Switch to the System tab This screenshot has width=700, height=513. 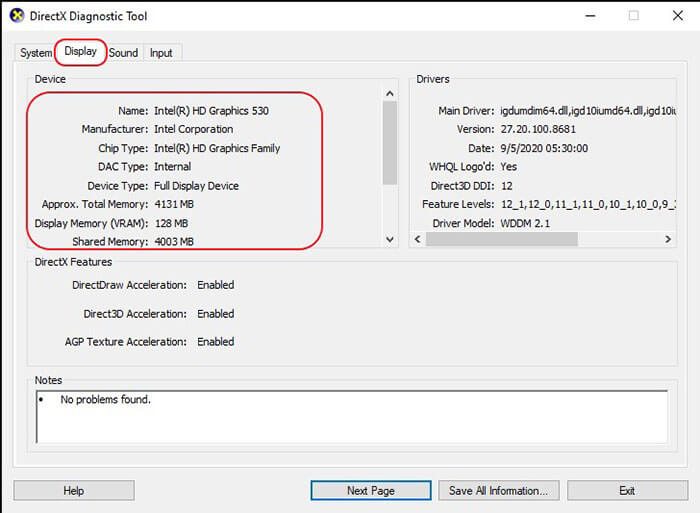coord(35,53)
